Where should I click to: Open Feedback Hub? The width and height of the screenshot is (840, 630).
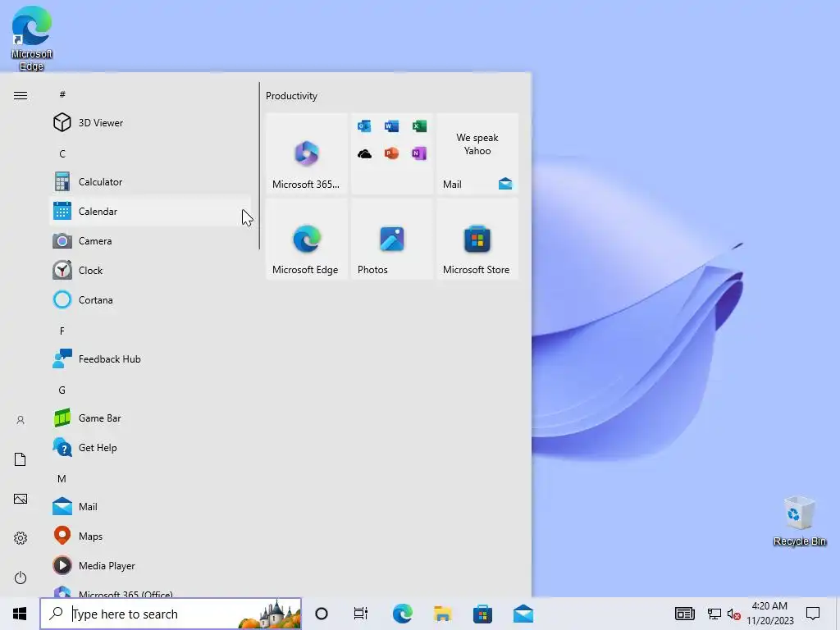pos(150,359)
